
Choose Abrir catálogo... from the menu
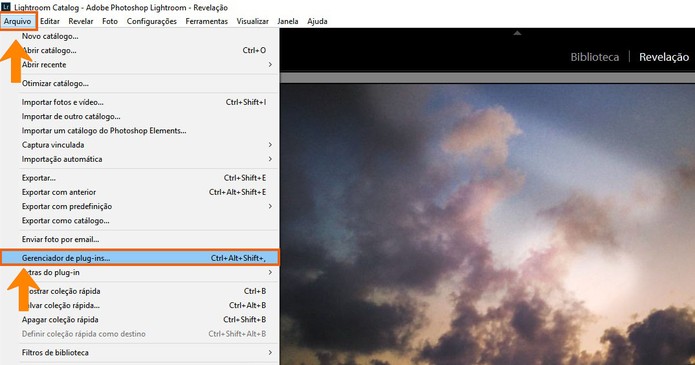[x=140, y=51]
